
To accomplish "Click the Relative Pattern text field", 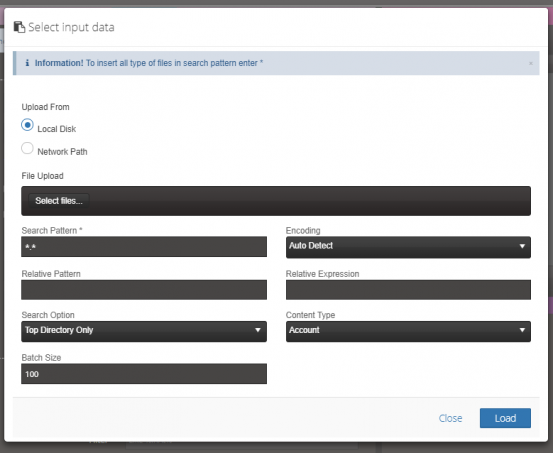I will coord(144,290).
